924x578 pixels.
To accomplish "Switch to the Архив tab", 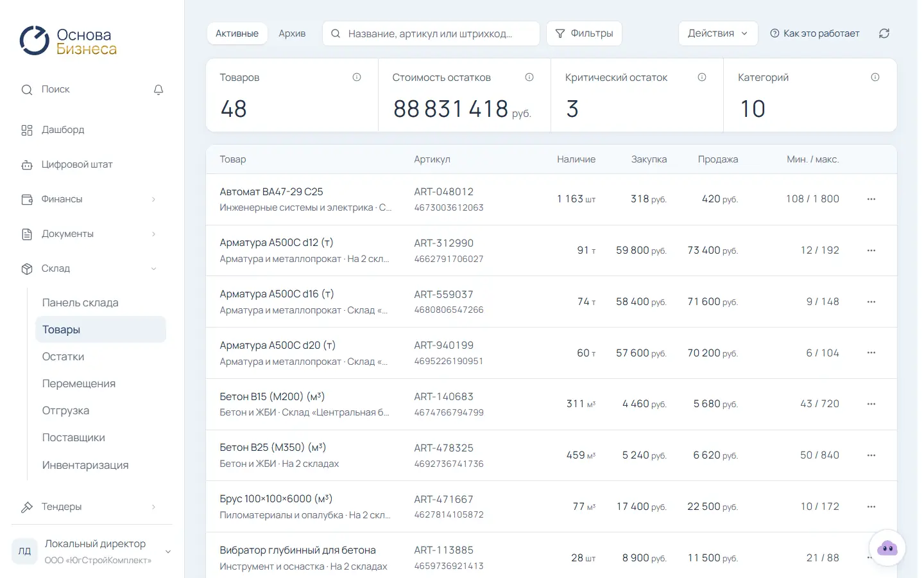I will pos(292,33).
